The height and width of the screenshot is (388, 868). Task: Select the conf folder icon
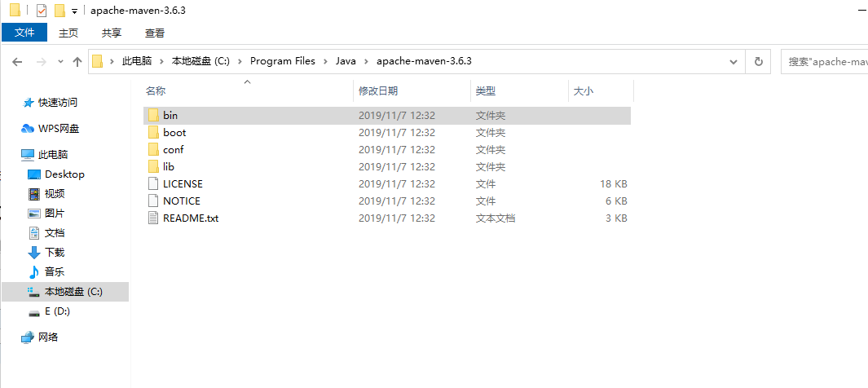click(153, 150)
